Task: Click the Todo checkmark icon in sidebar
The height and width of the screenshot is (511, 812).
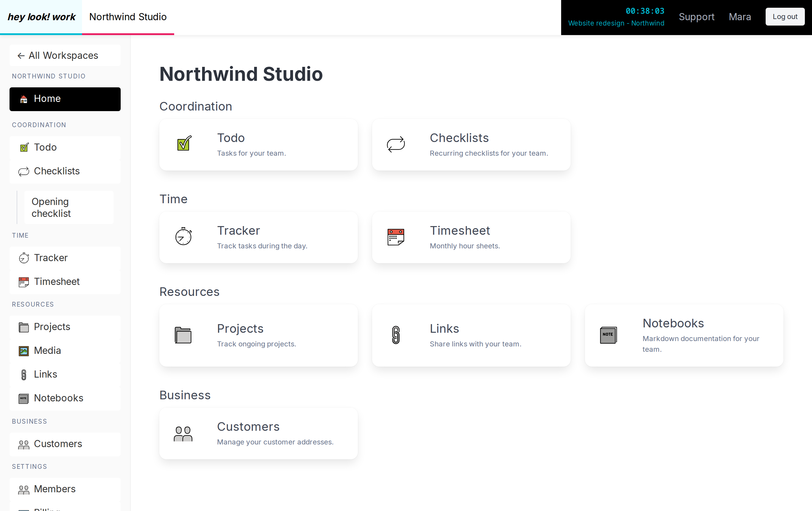Action: [x=24, y=148]
